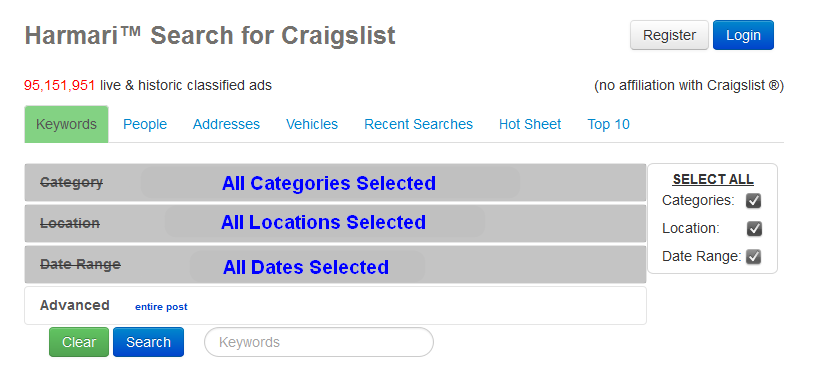Click the "entire post" link
This screenshot has width=821, height=381.
click(x=161, y=307)
